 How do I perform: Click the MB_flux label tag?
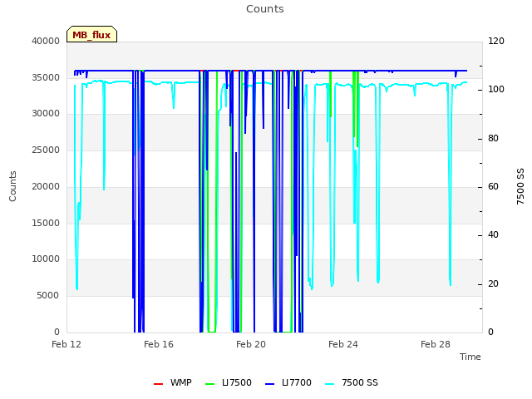[91, 34]
